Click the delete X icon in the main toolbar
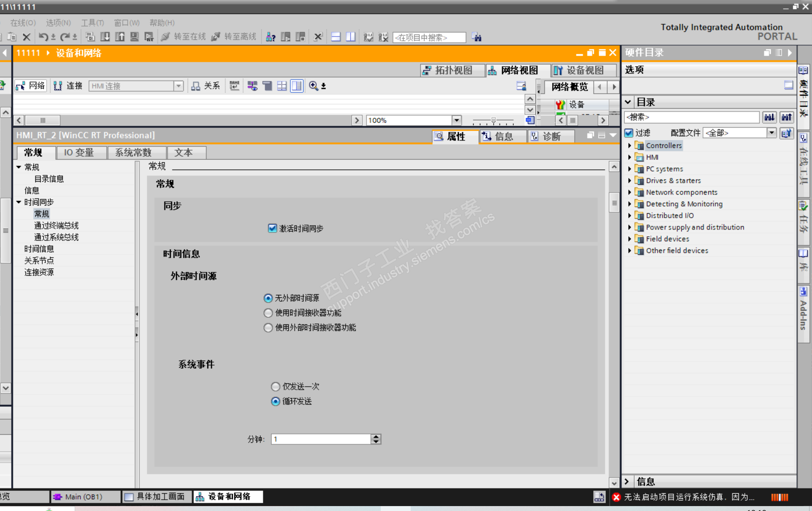Image resolution: width=812 pixels, height=511 pixels. click(27, 37)
